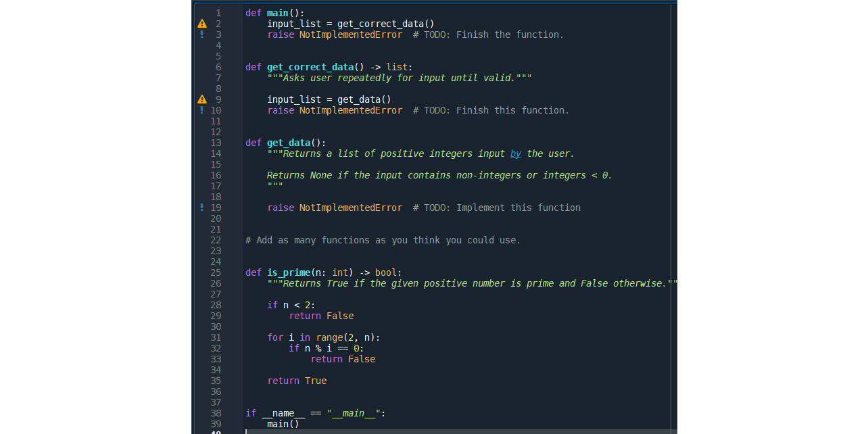Click the TODO comment on line 19
The width and height of the screenshot is (868, 434).
497,208
